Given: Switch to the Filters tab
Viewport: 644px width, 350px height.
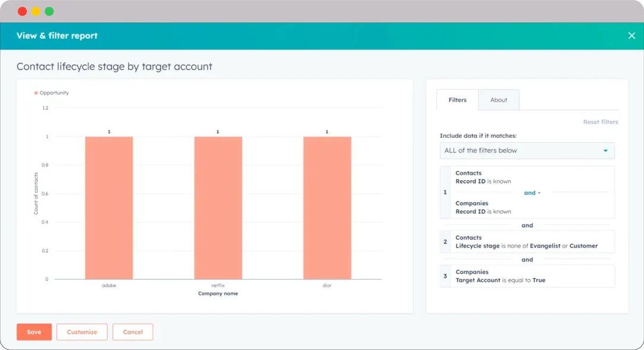Looking at the screenshot, I should [457, 100].
